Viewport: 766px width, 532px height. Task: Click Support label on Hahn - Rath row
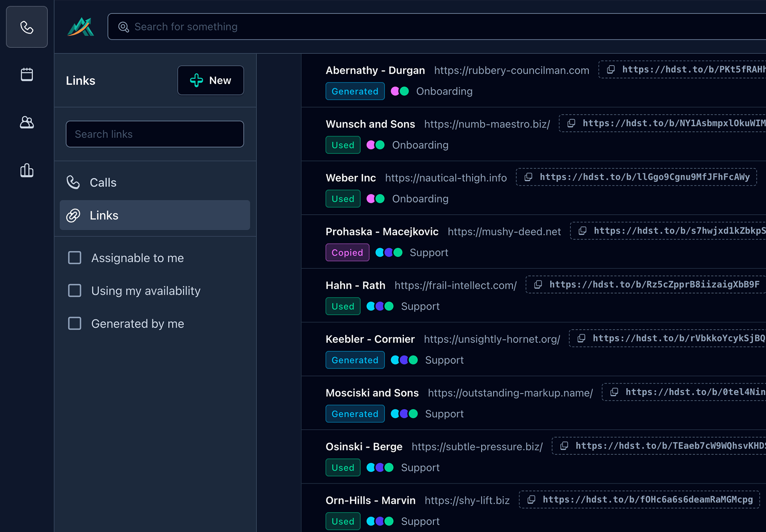(420, 306)
